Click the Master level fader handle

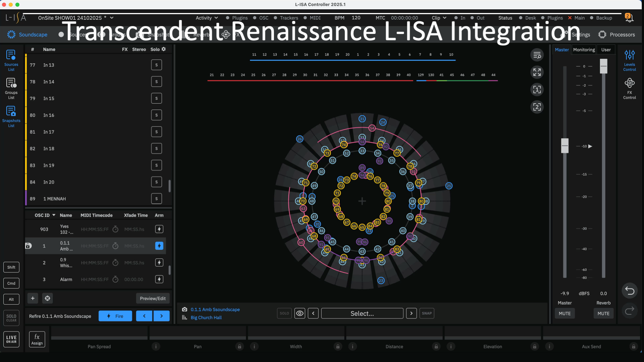point(565,146)
